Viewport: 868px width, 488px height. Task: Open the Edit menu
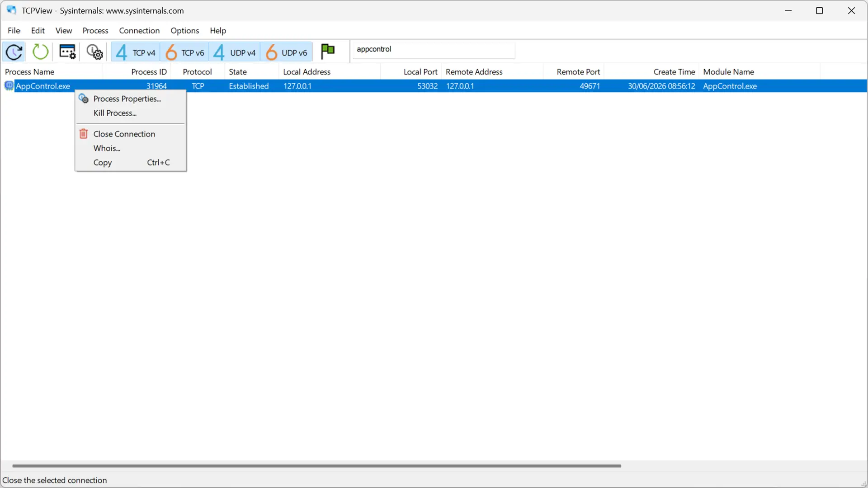pyautogui.click(x=38, y=30)
